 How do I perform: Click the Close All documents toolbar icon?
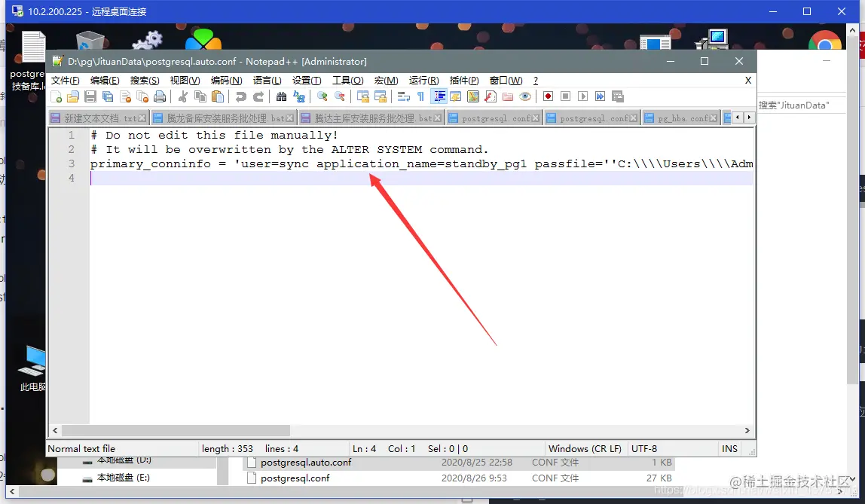tap(142, 97)
